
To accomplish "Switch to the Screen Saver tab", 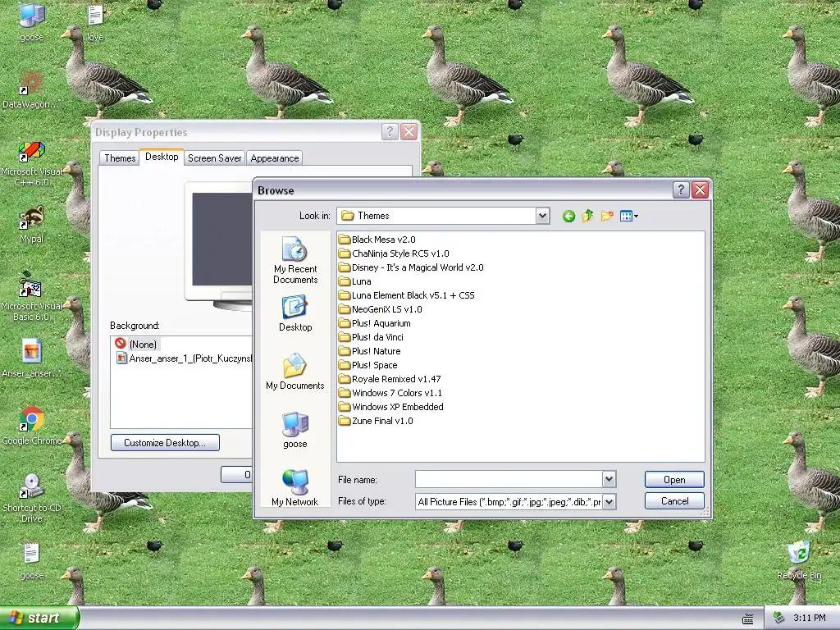I will click(214, 158).
